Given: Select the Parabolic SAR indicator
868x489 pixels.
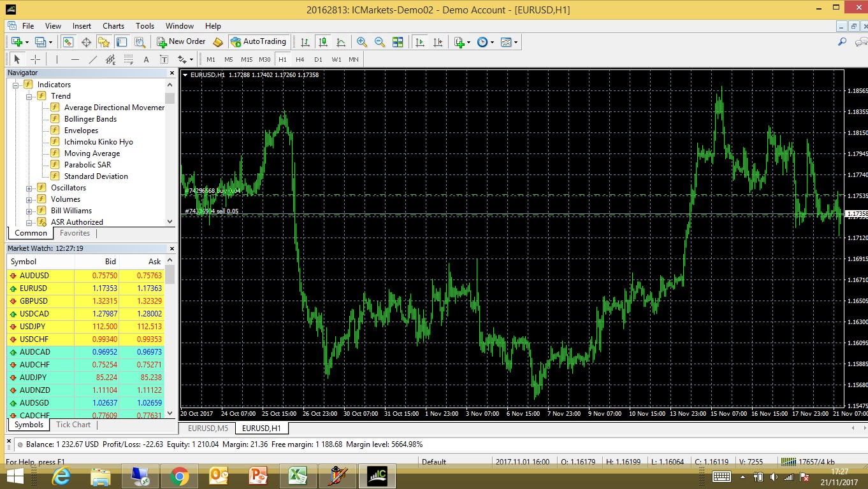Looking at the screenshot, I should pos(87,165).
